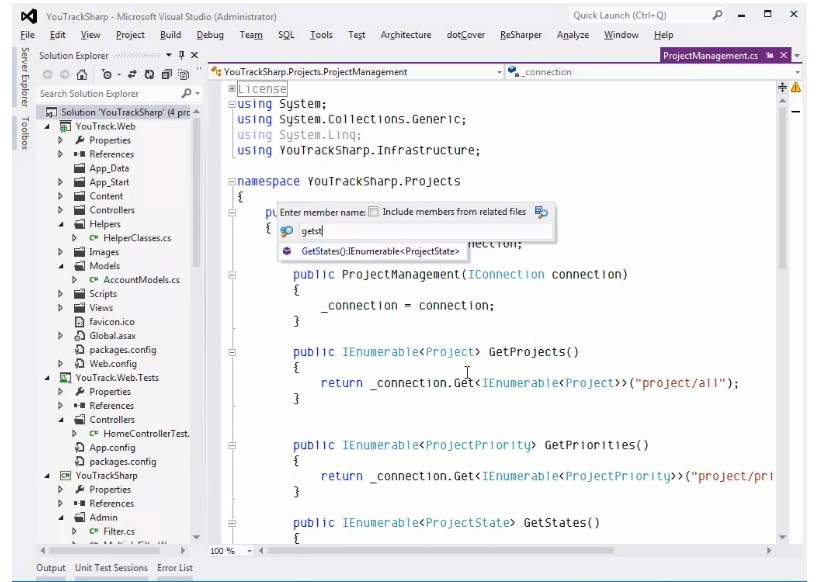This screenshot has width=821, height=582.
Task: Click the Search Solution Explorer field
Action: pos(109,94)
